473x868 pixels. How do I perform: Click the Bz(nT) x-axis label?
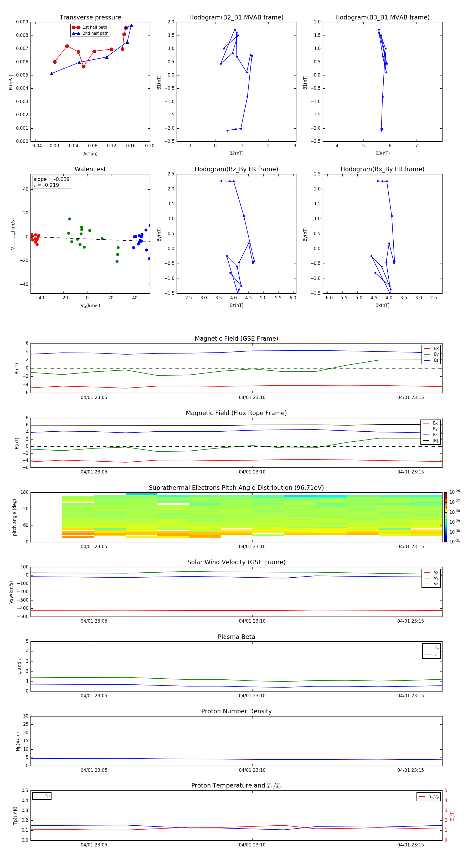[236, 305]
